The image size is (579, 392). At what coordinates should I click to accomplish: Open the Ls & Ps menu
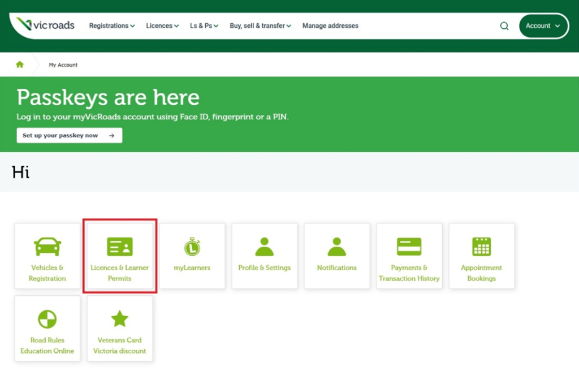click(204, 25)
